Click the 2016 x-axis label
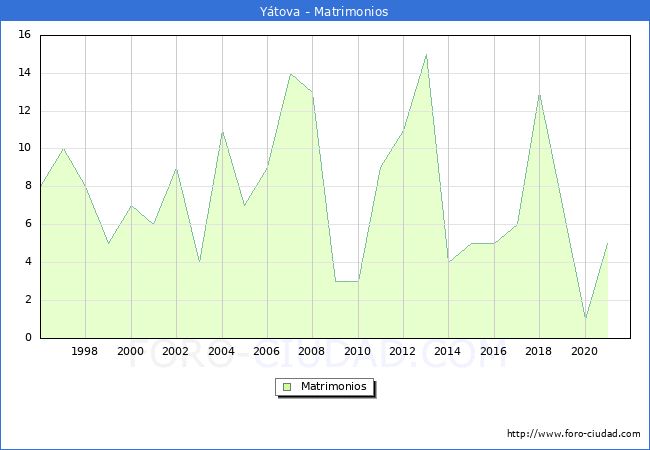650x450 pixels. pyautogui.click(x=493, y=351)
